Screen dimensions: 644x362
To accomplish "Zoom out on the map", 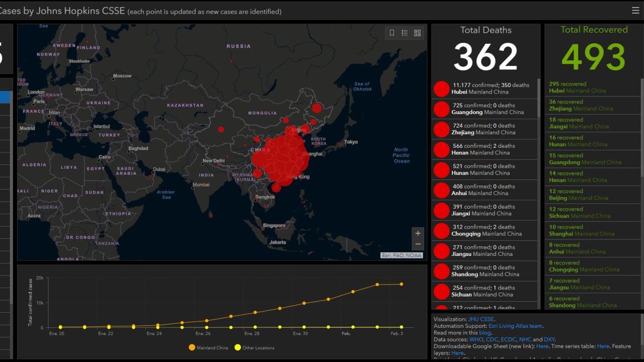I will click(418, 244).
